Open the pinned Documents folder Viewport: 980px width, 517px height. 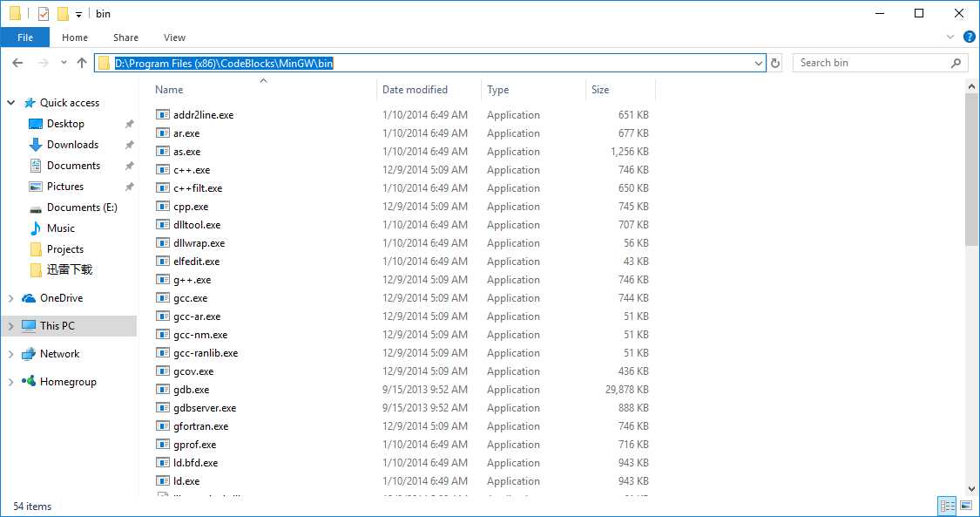click(x=73, y=166)
